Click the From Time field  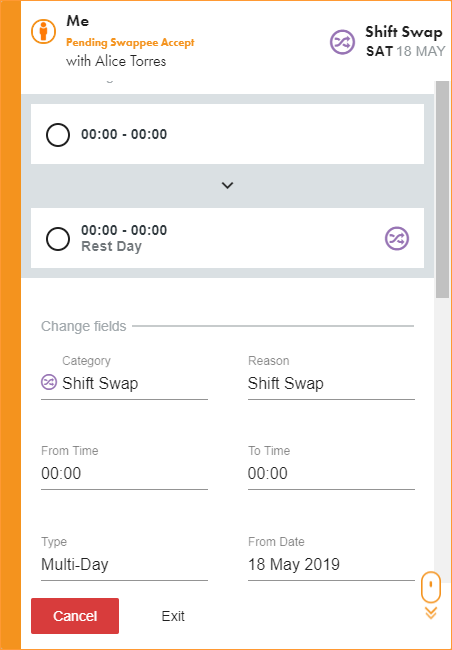(x=124, y=473)
